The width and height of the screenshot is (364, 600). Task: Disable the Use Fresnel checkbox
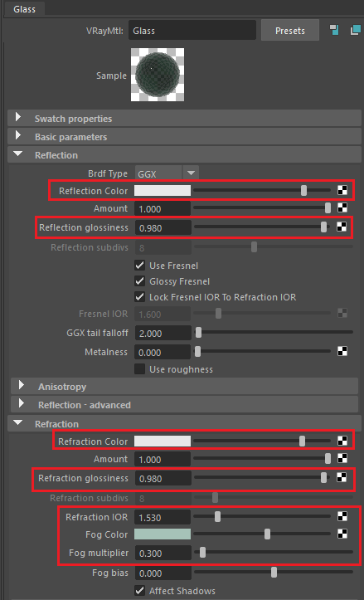140,266
